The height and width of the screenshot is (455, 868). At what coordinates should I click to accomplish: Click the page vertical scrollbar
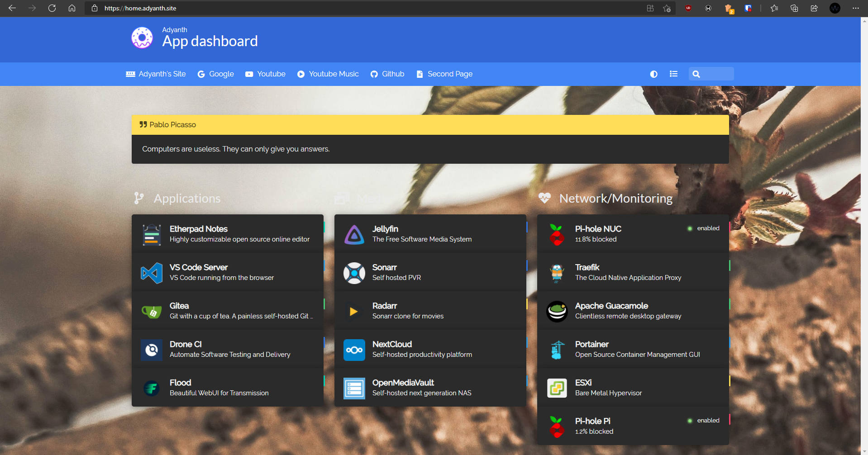(x=864, y=226)
